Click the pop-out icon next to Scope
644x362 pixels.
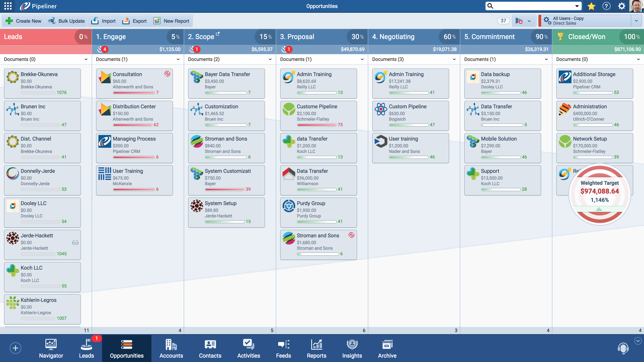(218, 33)
